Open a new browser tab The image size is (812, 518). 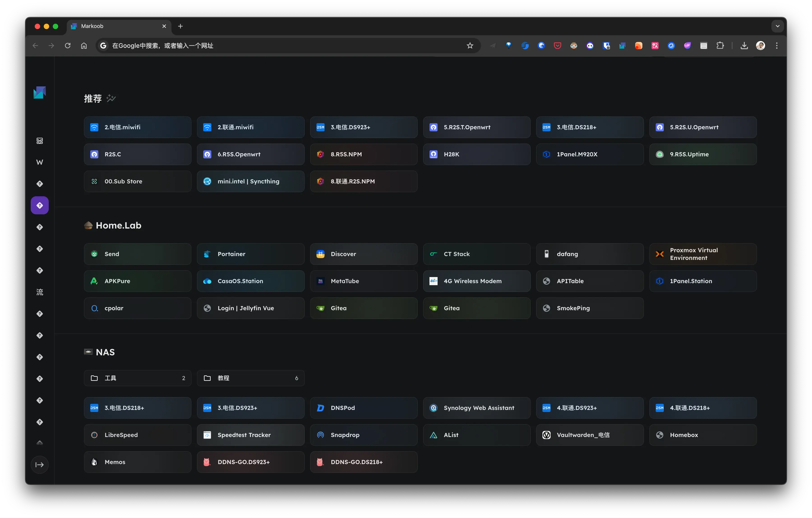point(180,26)
